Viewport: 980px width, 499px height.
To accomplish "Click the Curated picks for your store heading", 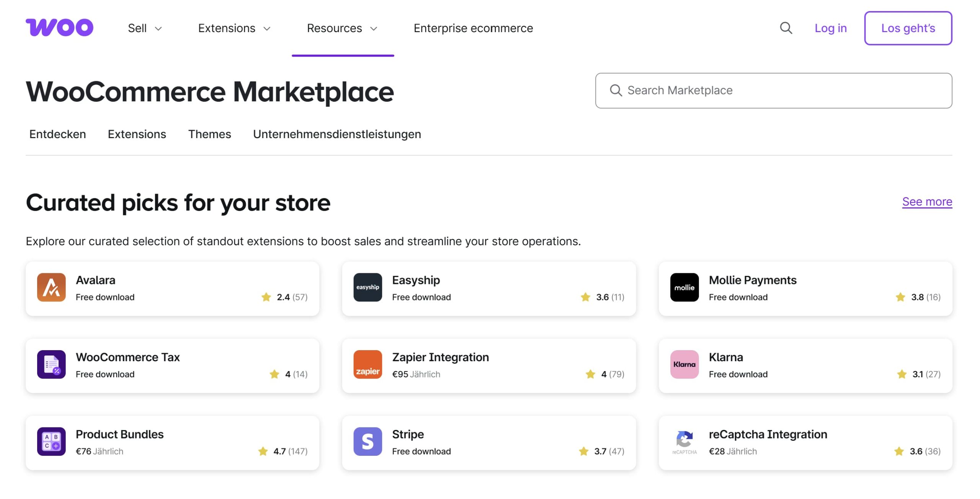I will pos(178,203).
